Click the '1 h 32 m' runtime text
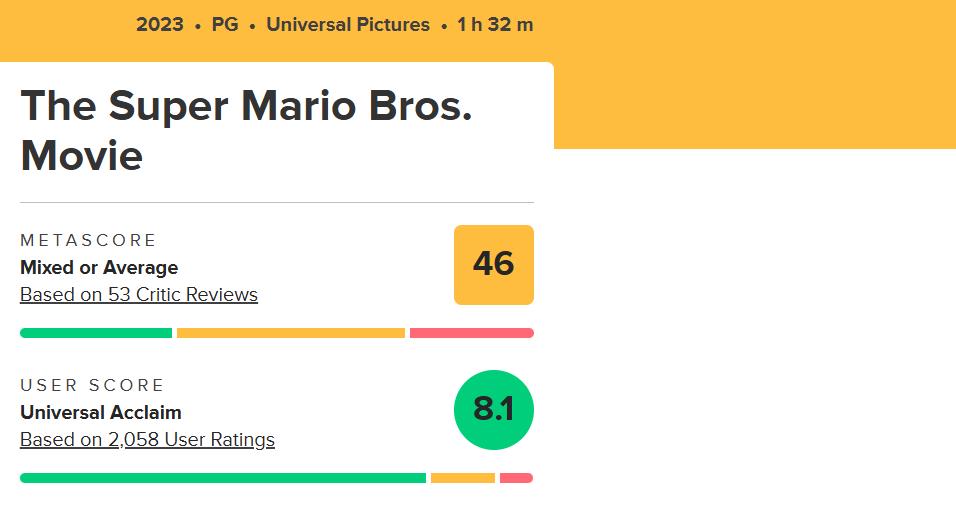Image resolution: width=956 pixels, height=508 pixels. [495, 25]
